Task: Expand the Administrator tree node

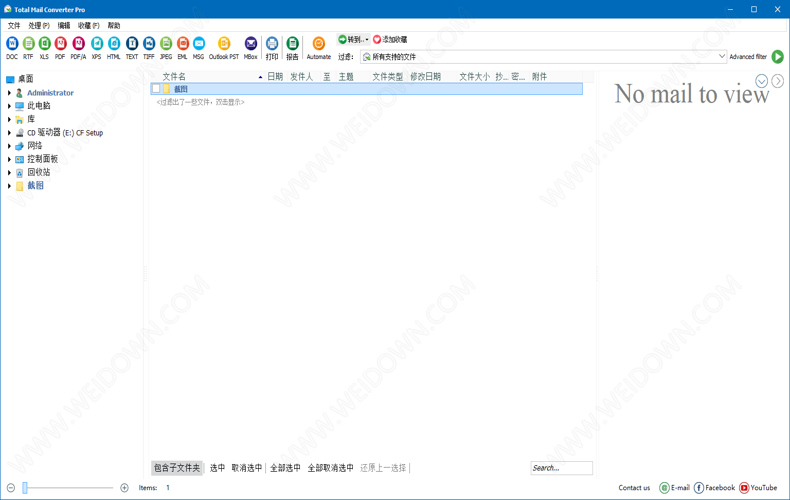Action: coord(10,93)
